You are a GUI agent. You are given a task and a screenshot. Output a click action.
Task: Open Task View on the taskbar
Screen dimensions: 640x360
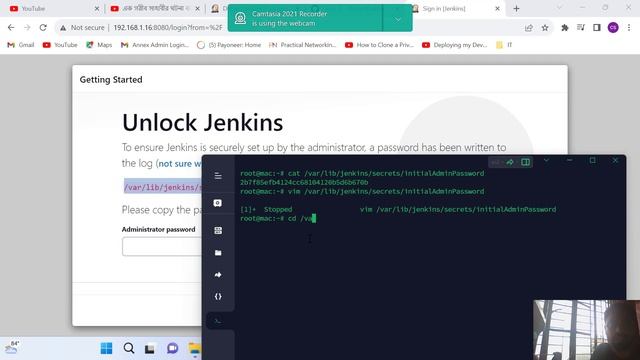(x=150, y=349)
